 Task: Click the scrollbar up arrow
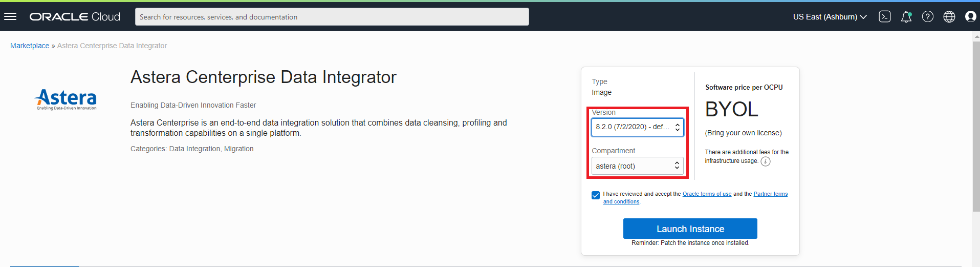pyautogui.click(x=976, y=36)
